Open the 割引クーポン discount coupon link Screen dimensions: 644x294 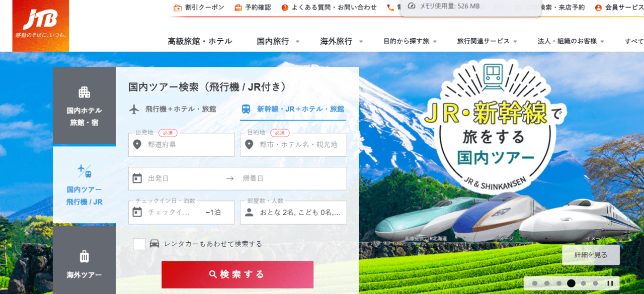coord(199,8)
